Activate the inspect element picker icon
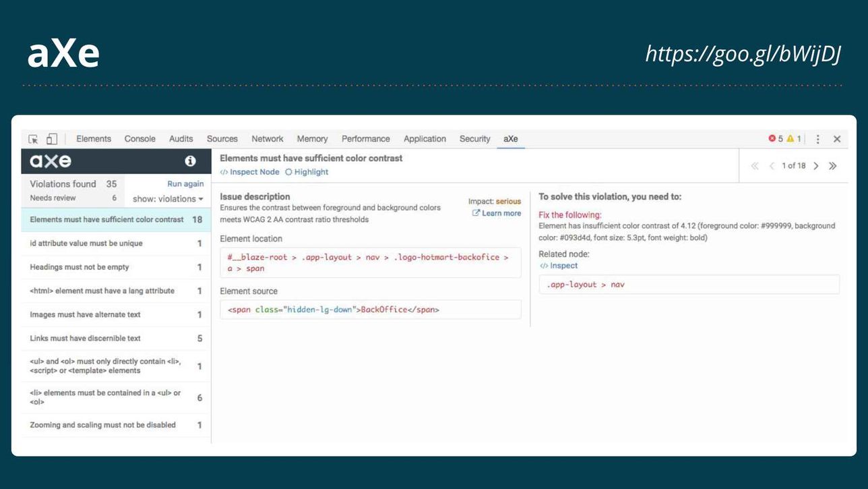868x489 pixels. coord(33,139)
